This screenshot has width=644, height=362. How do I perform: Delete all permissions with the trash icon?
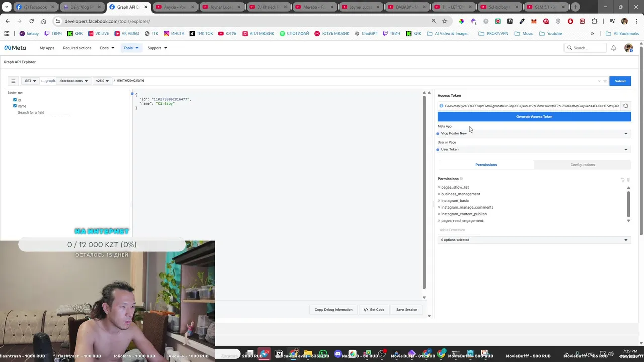click(628, 179)
